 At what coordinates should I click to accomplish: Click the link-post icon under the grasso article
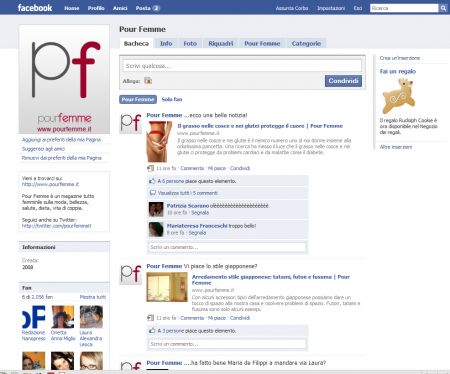[x=151, y=168]
